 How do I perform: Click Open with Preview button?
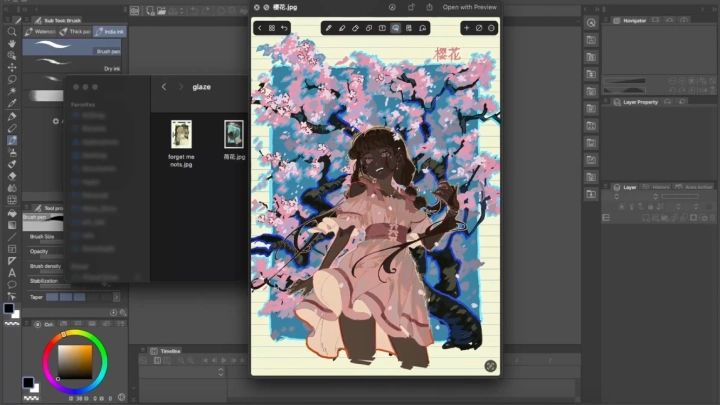pos(469,7)
